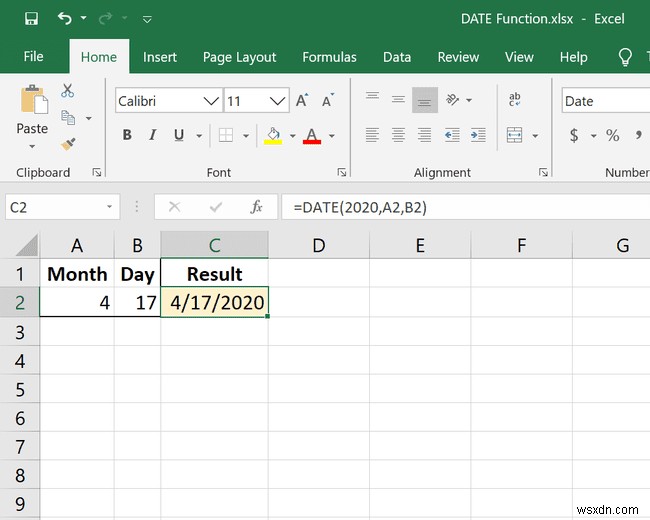Screen dimensions: 650x520
Task: Select Center horizontal alignment icon
Action: 398,135
